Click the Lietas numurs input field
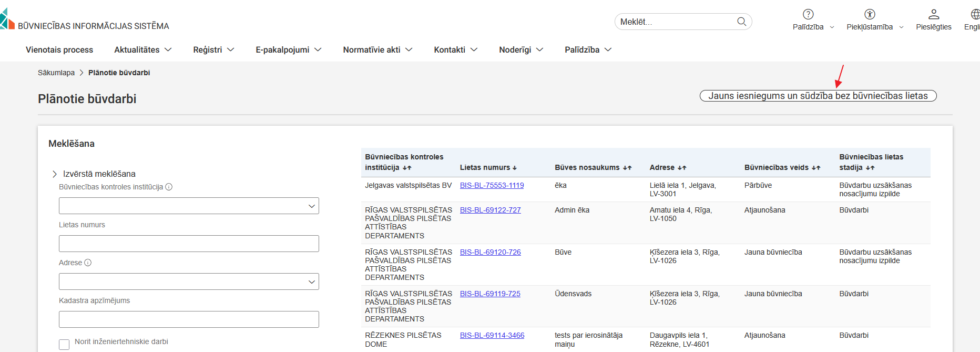The image size is (980, 352). (x=189, y=244)
